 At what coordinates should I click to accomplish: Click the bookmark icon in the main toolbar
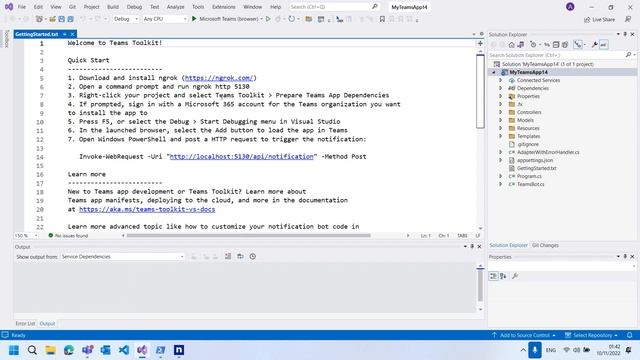click(x=382, y=19)
